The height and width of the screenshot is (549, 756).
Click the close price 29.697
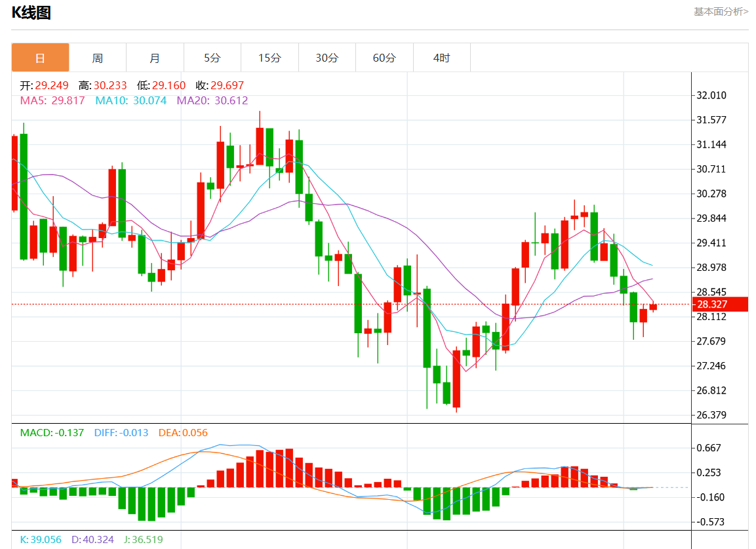(227, 85)
